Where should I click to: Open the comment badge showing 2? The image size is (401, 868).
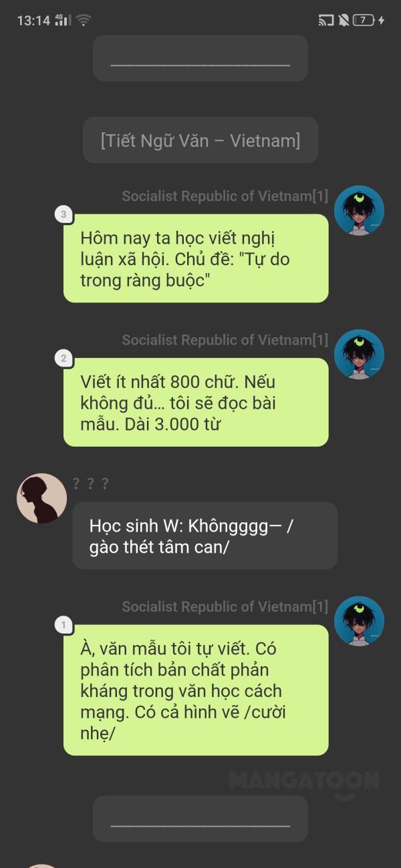[x=63, y=359]
